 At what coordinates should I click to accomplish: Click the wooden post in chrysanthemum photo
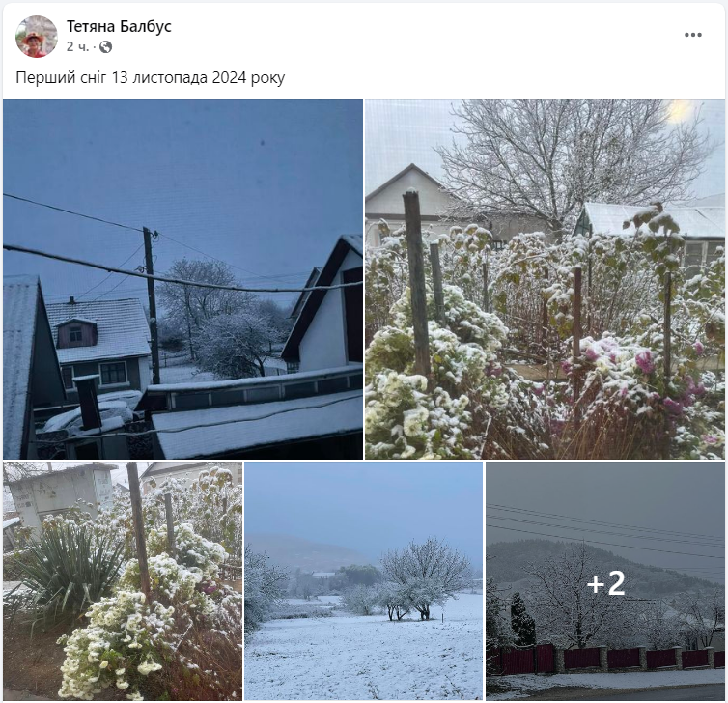[417, 283]
